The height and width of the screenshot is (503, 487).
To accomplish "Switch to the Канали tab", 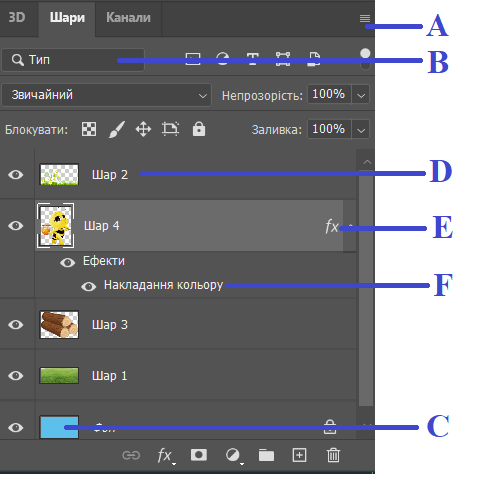I will [x=128, y=18].
